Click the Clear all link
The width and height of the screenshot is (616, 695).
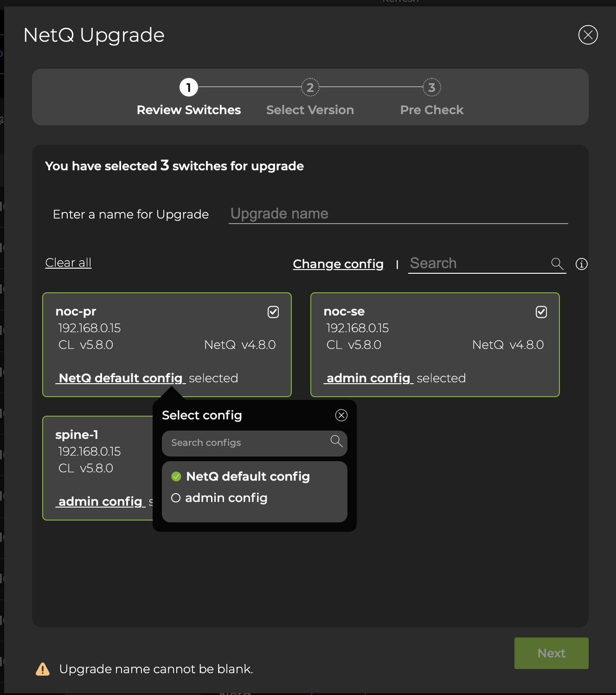[68, 263]
